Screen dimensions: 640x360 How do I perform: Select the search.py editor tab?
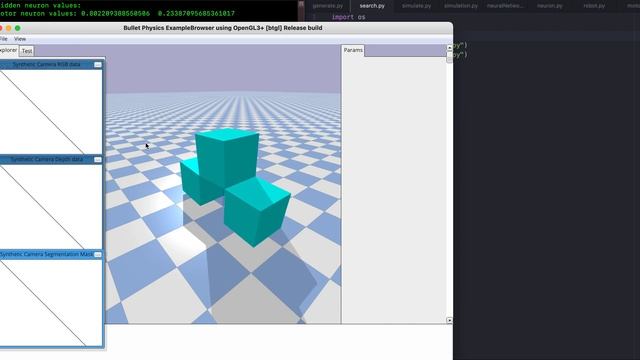(372, 6)
